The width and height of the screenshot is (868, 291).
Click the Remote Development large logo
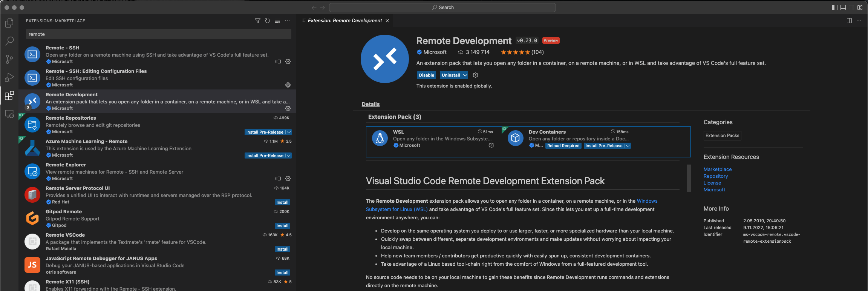(x=384, y=59)
